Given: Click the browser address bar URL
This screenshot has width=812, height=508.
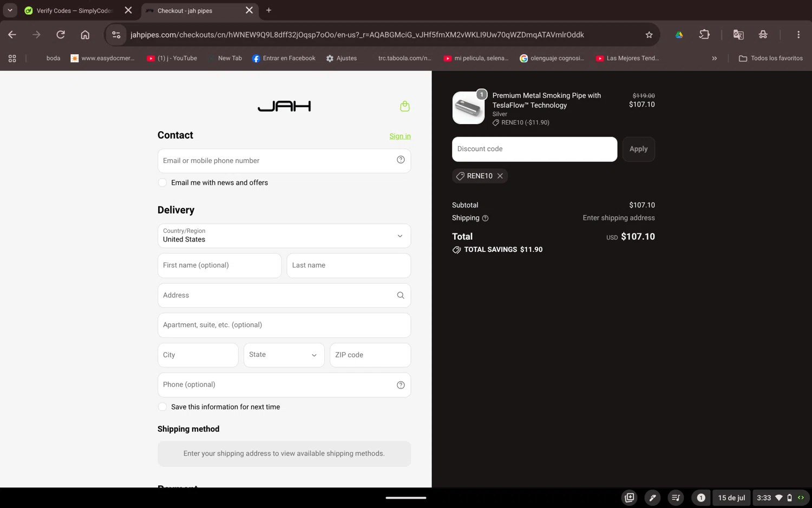Looking at the screenshot, I should [357, 35].
